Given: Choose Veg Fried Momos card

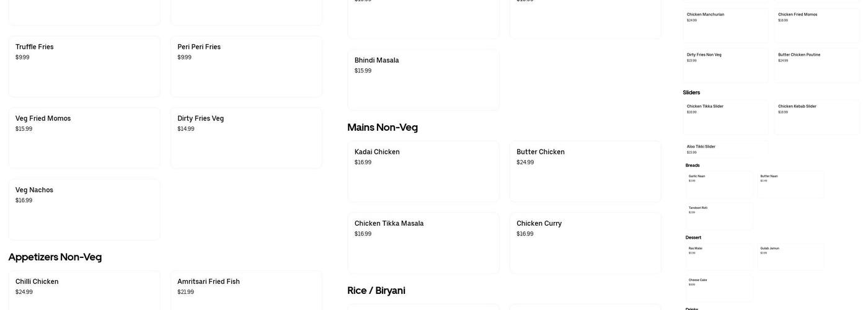Looking at the screenshot, I should 84,138.
